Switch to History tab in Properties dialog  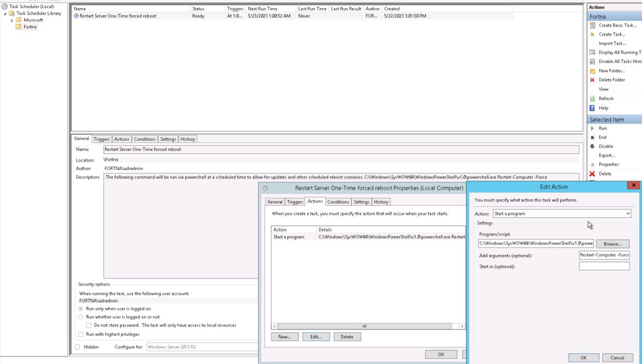(381, 202)
